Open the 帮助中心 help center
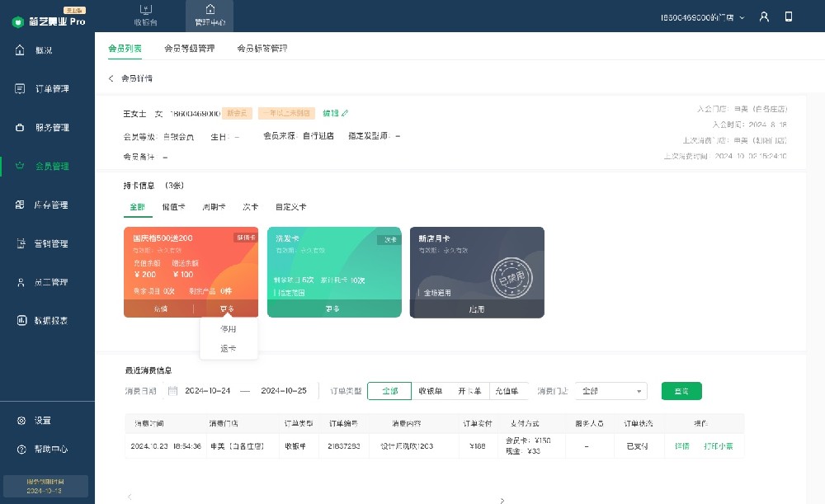Screen dimensions: 825x504 (x=47, y=450)
